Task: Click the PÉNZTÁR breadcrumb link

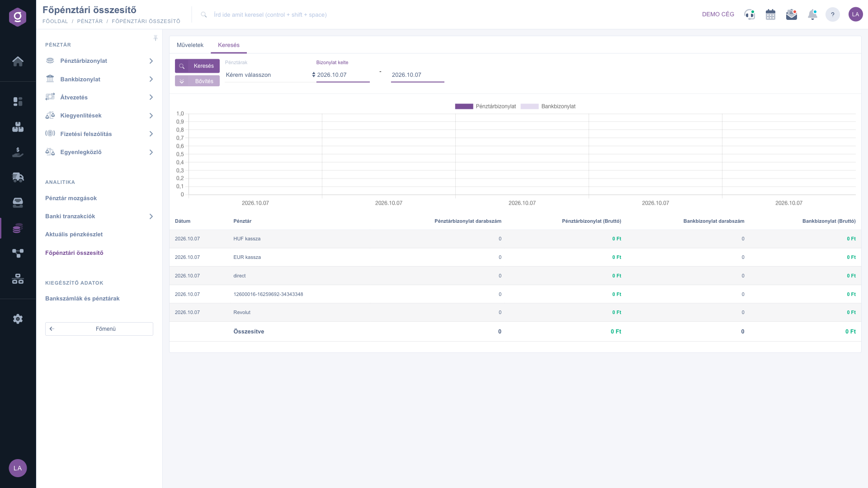Action: coord(90,21)
